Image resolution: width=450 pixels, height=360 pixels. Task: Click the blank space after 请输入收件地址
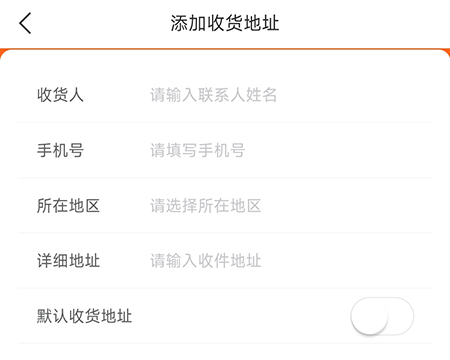click(x=347, y=261)
